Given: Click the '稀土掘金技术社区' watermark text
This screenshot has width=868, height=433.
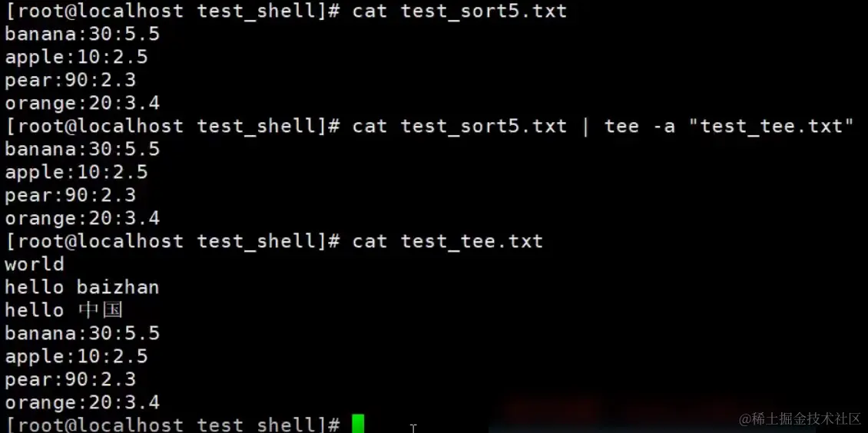Looking at the screenshot, I should [x=800, y=418].
